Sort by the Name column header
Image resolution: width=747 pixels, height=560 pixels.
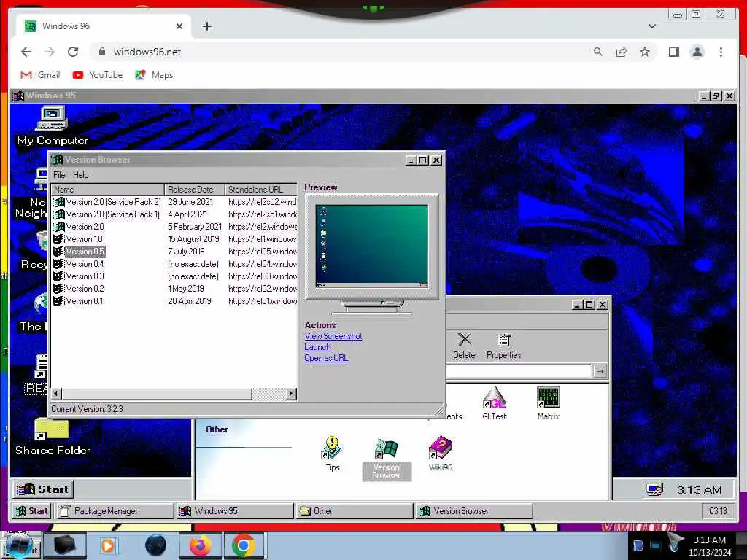tap(108, 189)
